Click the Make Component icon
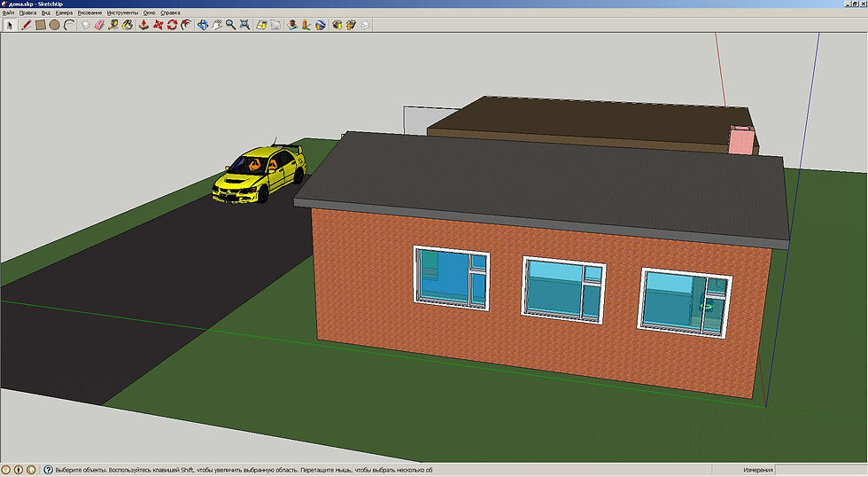This screenshot has width=868, height=477. pos(85,25)
